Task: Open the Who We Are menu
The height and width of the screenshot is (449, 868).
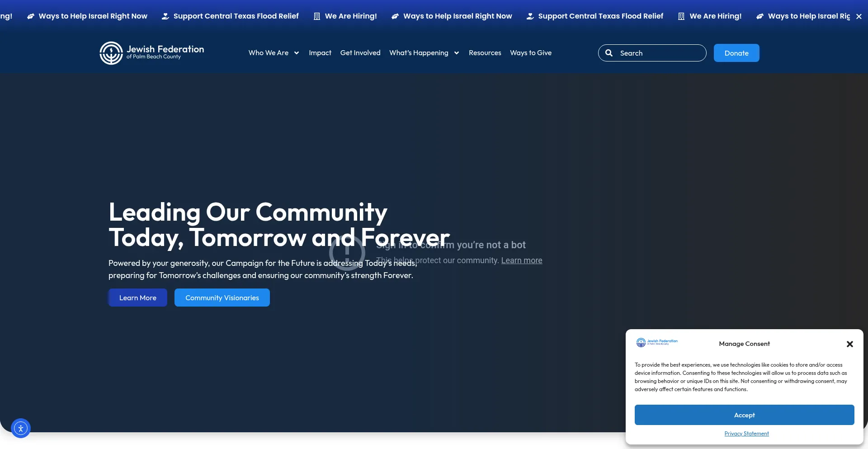Action: 269,53
